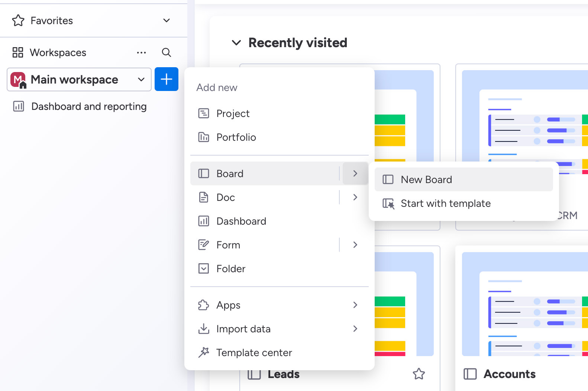Click the Import data download icon
Image resolution: width=588 pixels, height=391 pixels.
pyautogui.click(x=204, y=329)
